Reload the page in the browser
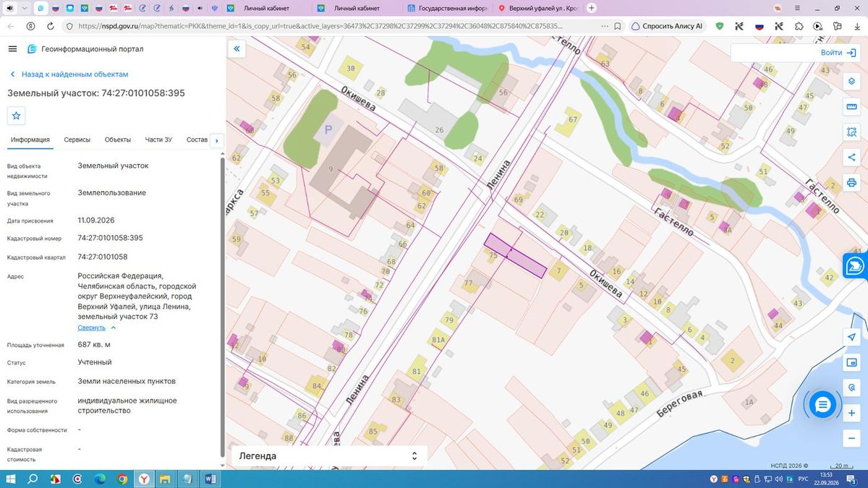The width and height of the screenshot is (868, 488). [x=50, y=25]
